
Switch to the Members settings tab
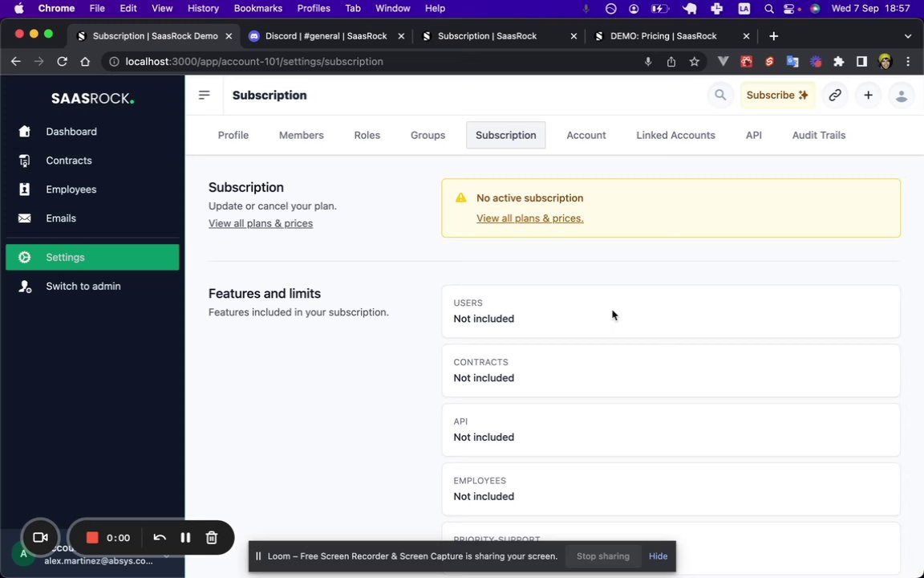pyautogui.click(x=301, y=135)
